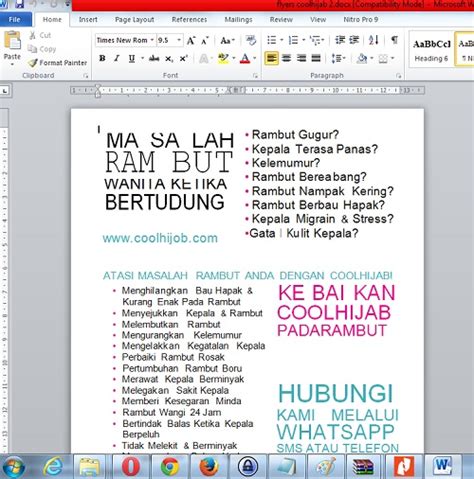This screenshot has width=474, height=479.
Task: Open Google Chrome from taskbar
Action: [170, 466]
